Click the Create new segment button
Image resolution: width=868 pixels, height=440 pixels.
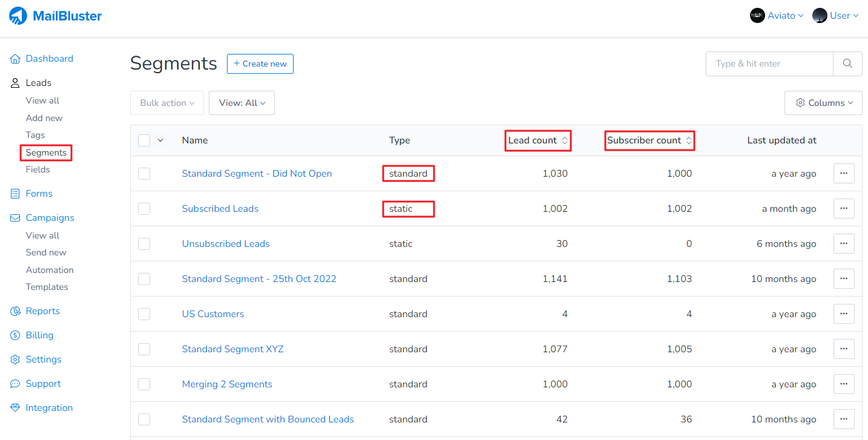click(260, 64)
